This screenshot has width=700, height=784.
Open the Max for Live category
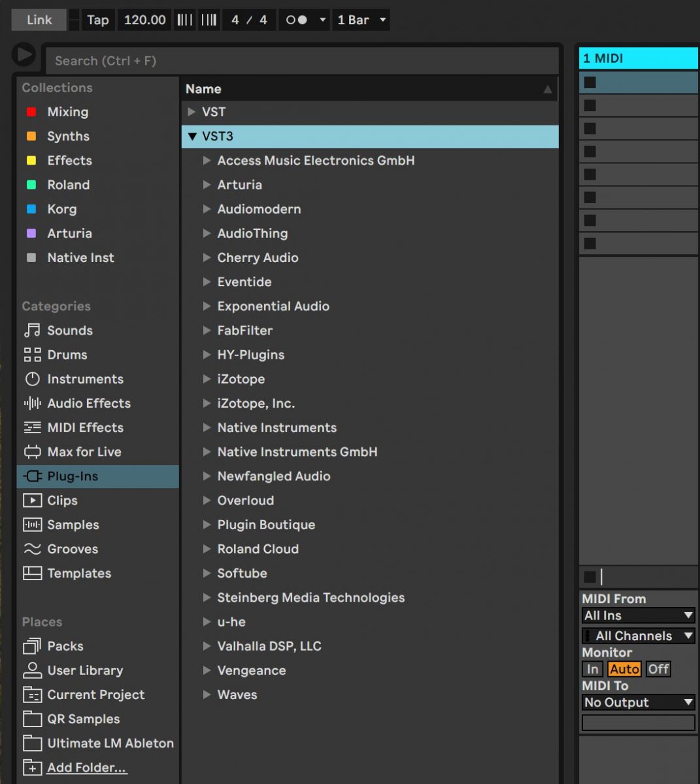point(97,451)
